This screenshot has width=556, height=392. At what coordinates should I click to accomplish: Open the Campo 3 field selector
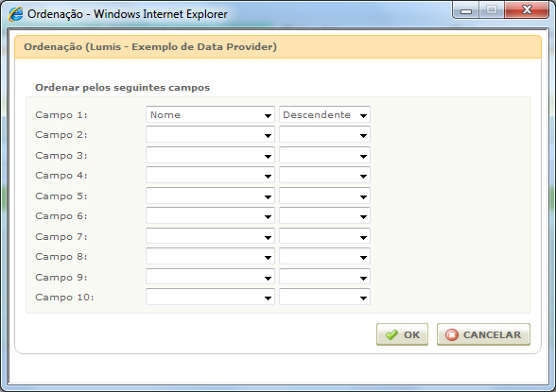tap(210, 155)
